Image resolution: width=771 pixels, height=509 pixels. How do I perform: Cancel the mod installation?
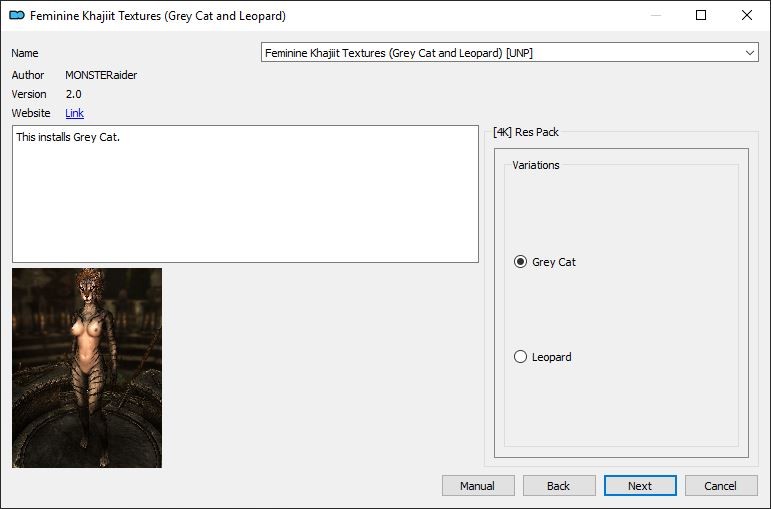pos(721,486)
